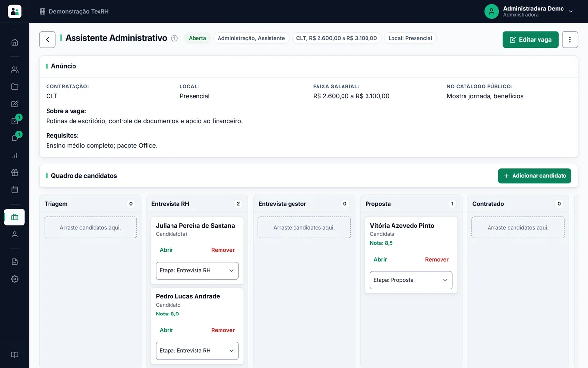The image size is (588, 368).
Task: Click Abrir on Vitória Azevedo Pinto
Action: (380, 259)
